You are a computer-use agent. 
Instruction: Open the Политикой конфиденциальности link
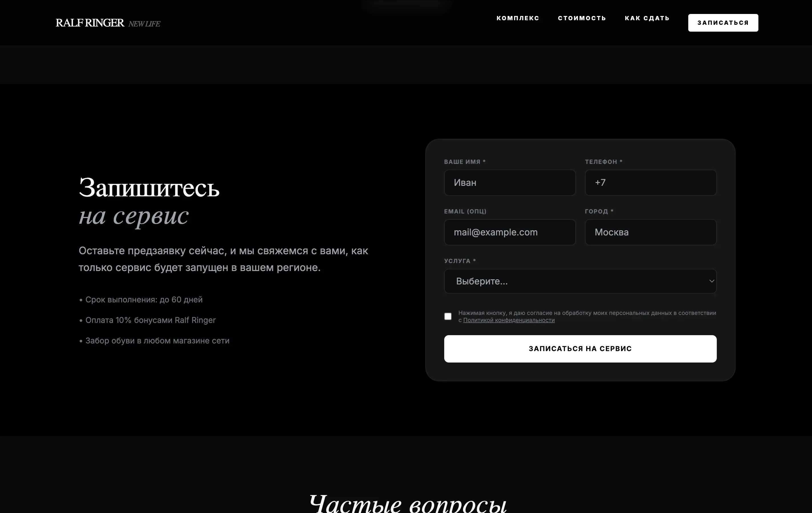(509, 320)
